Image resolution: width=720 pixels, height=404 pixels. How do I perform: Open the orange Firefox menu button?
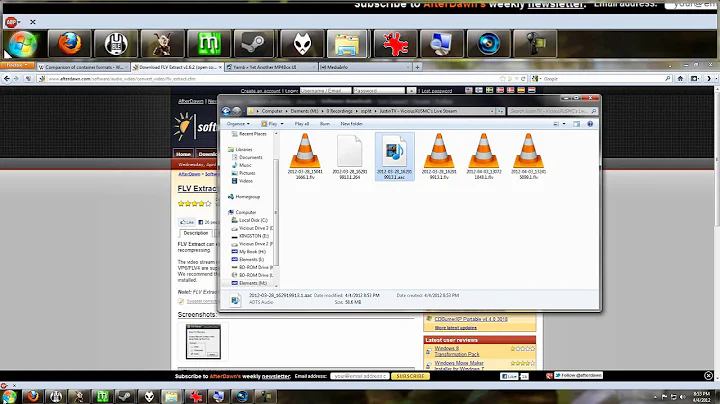[x=17, y=66]
